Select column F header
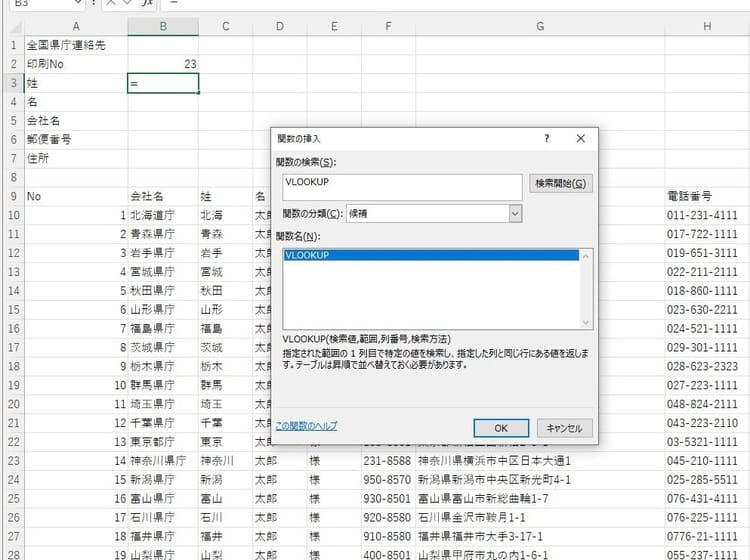 (x=388, y=26)
